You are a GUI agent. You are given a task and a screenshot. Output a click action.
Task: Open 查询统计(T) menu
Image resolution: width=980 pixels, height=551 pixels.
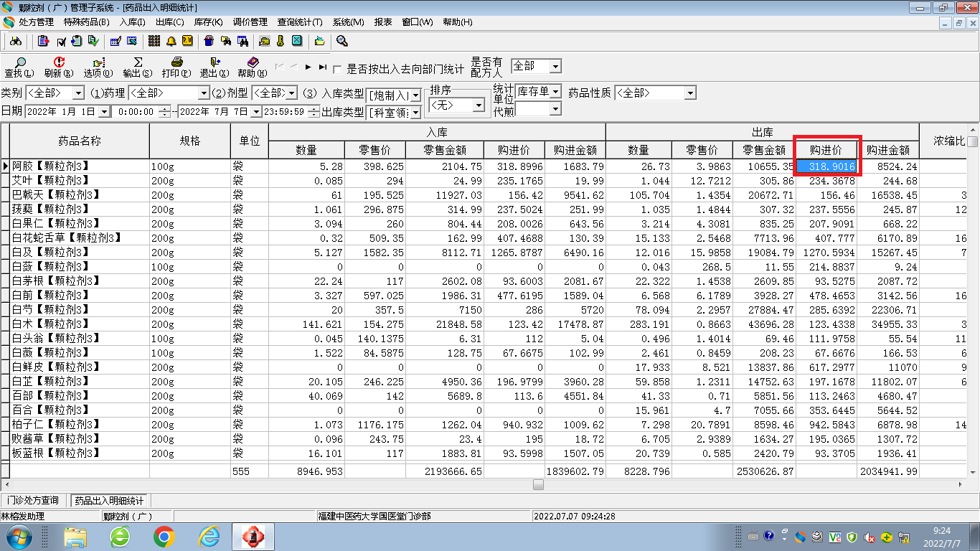[300, 22]
